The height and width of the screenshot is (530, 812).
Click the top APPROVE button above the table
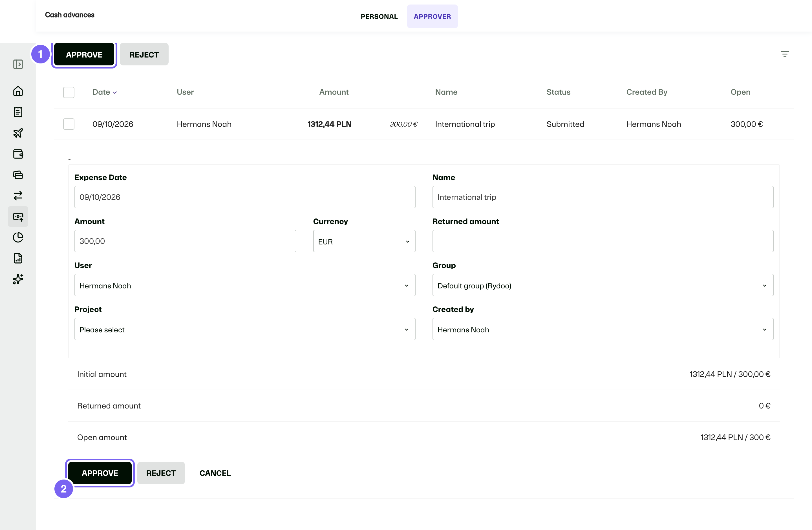(x=84, y=55)
